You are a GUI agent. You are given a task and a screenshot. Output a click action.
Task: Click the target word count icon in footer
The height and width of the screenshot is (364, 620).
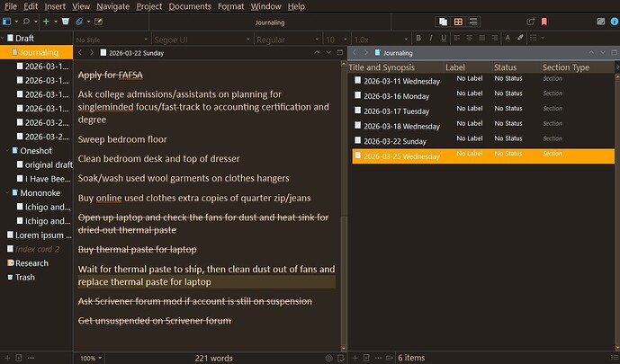(329, 358)
